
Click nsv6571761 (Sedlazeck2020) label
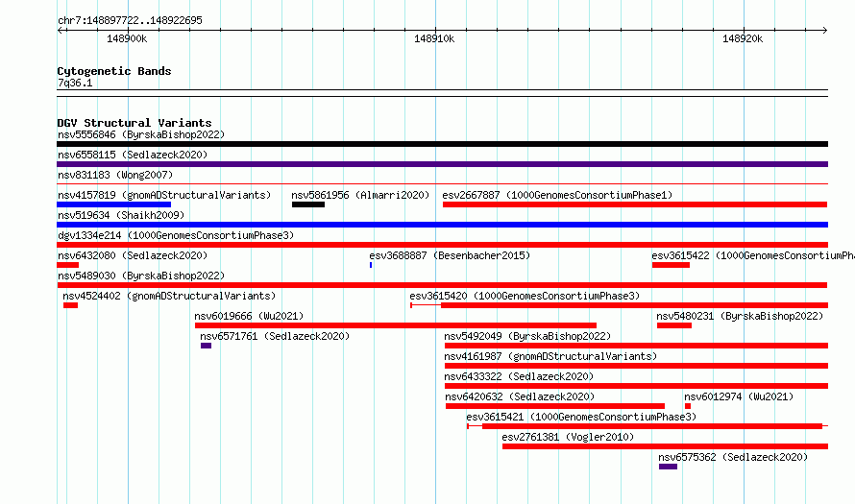pyautogui.click(x=275, y=336)
